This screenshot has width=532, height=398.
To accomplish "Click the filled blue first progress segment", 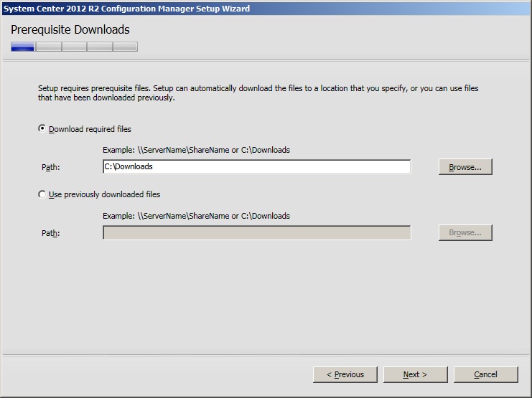I will (22, 47).
